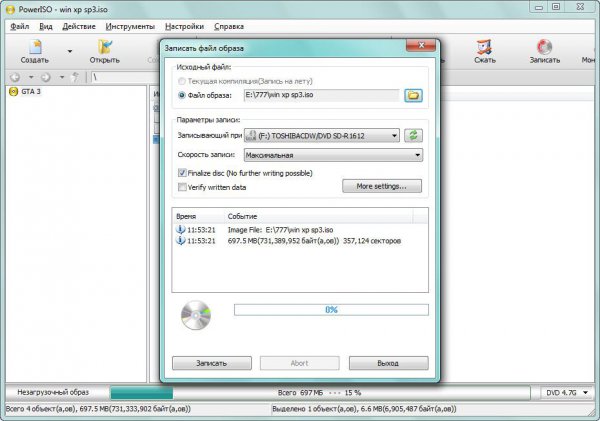This screenshot has width=600, height=421.
Task: Browse for image file with folder icon
Action: tap(413, 95)
